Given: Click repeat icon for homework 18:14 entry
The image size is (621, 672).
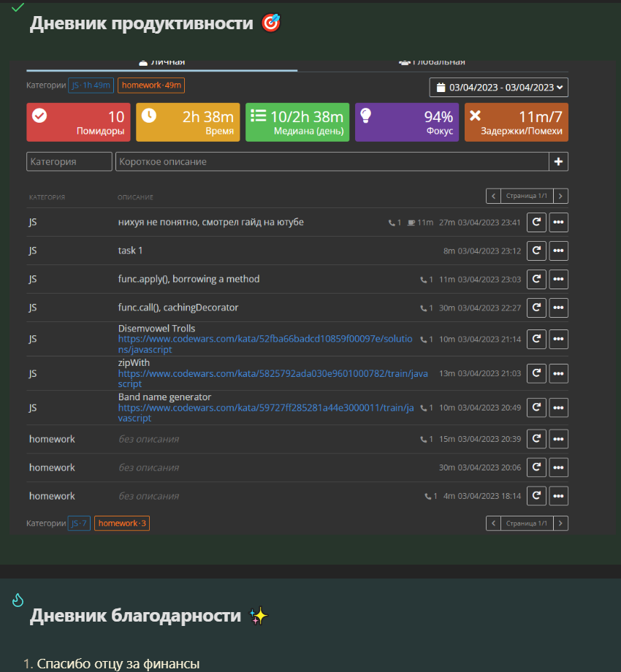Looking at the screenshot, I should [536, 496].
